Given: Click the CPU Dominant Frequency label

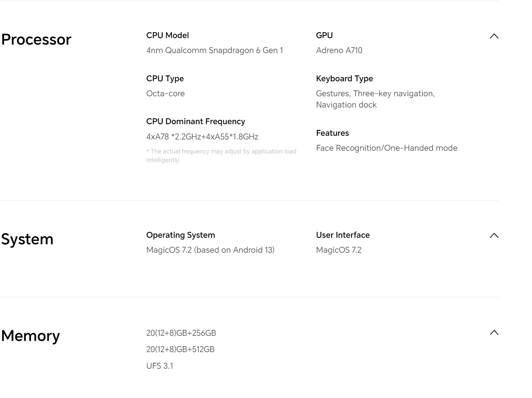Looking at the screenshot, I should click(x=195, y=122).
